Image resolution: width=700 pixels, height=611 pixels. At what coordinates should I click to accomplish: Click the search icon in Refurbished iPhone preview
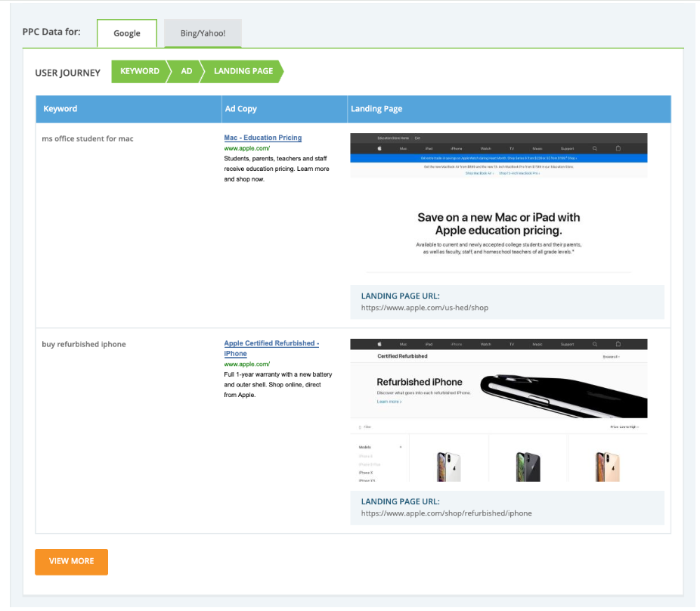(595, 344)
